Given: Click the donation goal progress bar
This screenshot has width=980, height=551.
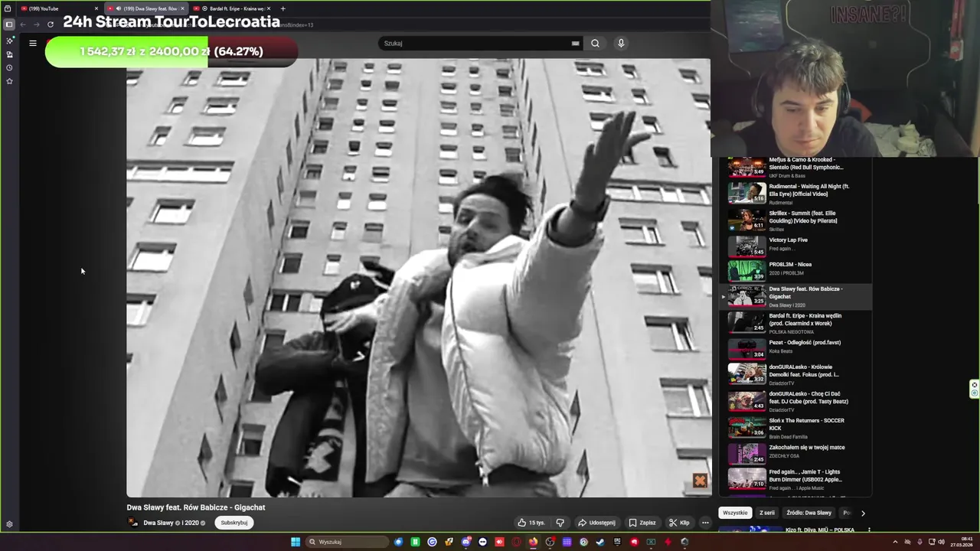Looking at the screenshot, I should pyautogui.click(x=171, y=51).
